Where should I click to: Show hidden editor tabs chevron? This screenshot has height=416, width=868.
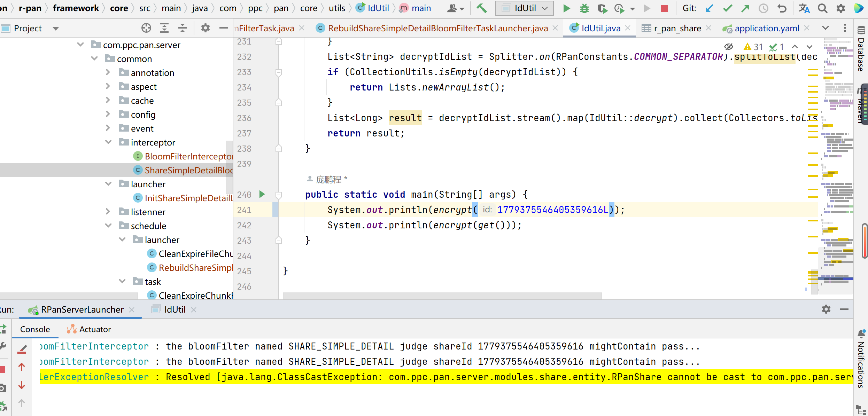tap(826, 28)
